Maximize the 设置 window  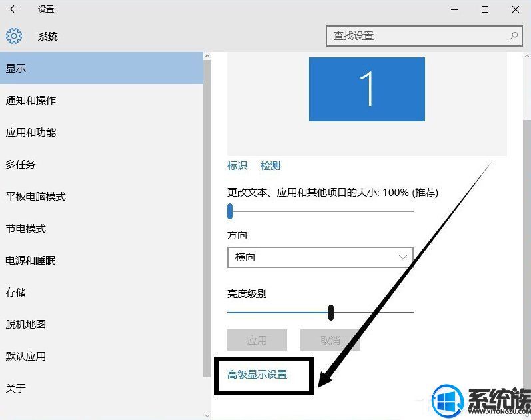485,9
